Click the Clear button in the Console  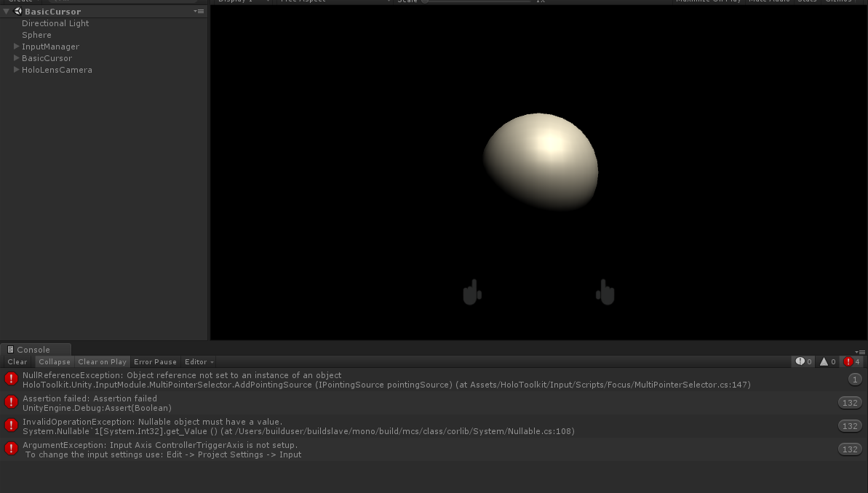click(x=17, y=361)
